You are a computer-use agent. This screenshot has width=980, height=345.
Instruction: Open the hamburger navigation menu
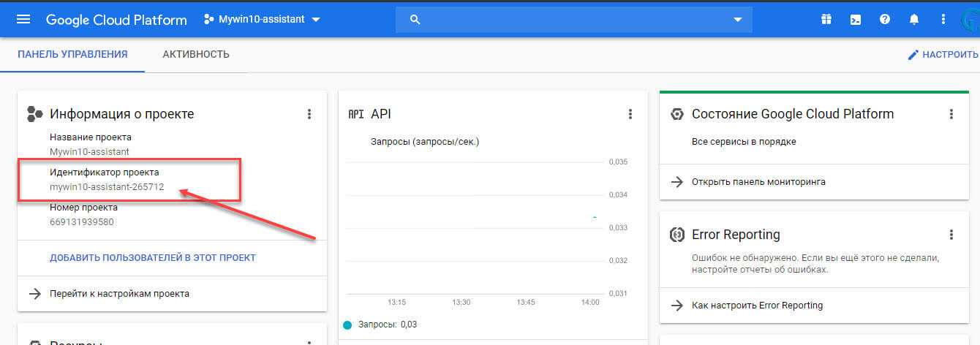pos(23,20)
